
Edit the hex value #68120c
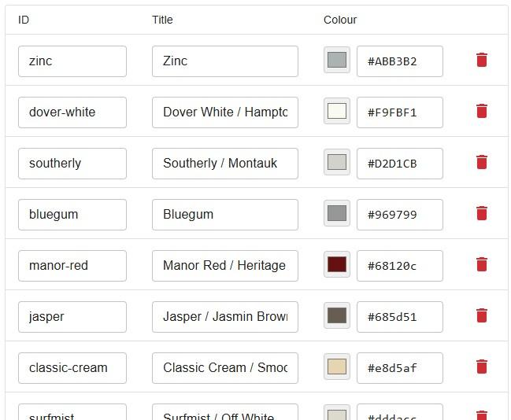(x=400, y=266)
